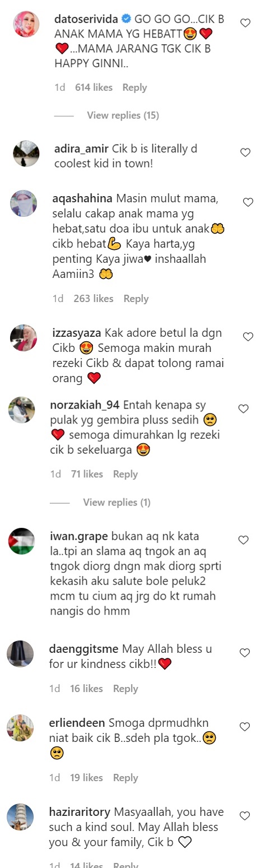The height and width of the screenshot is (868, 270).
Task: Expand View replies (15) under datoserivida
Action: tap(123, 115)
